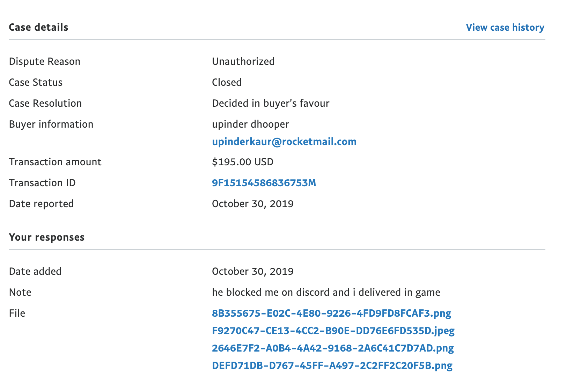Viewport: 581px width, 392px height.
Task: Click the note about discord delivery
Action: tap(326, 292)
